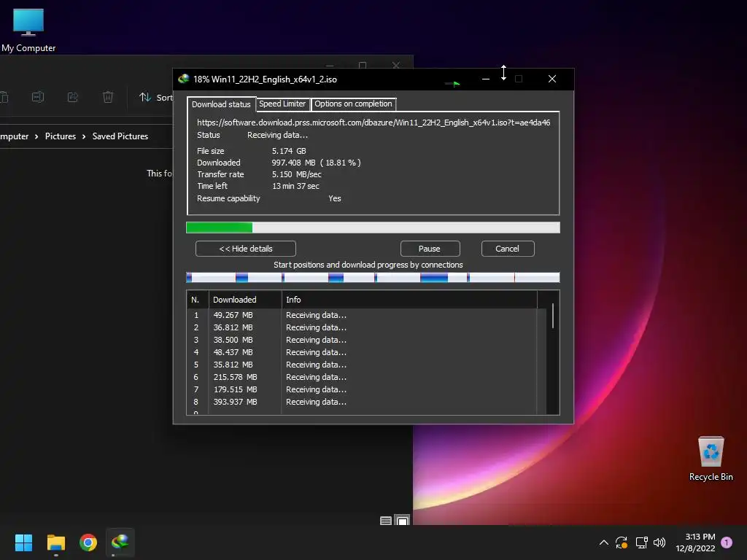Image resolution: width=747 pixels, height=560 pixels.
Task: Open the Options on completion tab
Action: pos(353,104)
